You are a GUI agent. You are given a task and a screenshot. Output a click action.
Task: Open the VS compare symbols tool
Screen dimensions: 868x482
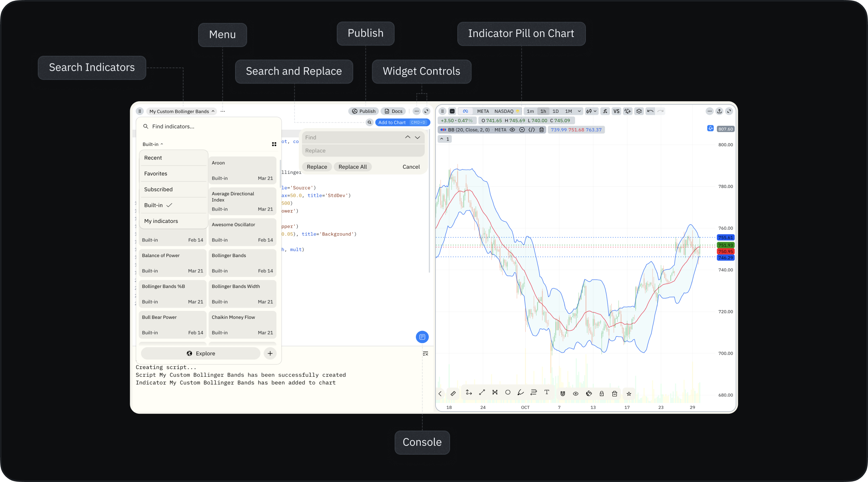[616, 111]
